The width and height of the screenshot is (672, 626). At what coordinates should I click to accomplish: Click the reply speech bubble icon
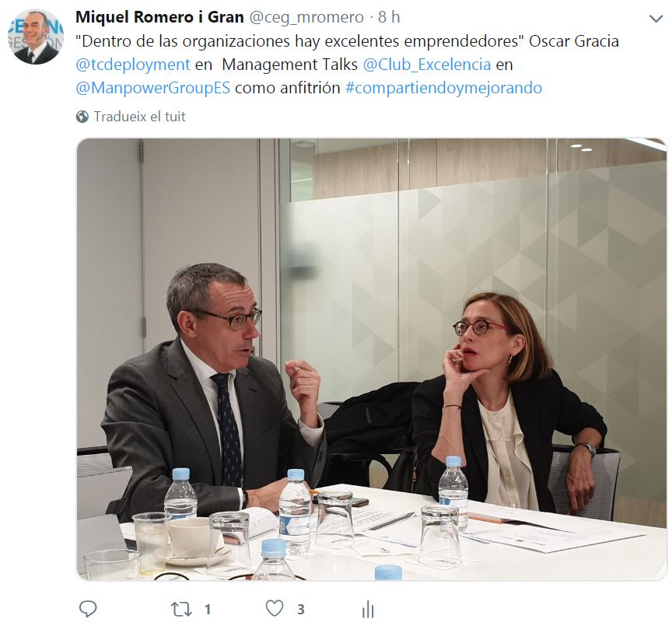click(88, 608)
